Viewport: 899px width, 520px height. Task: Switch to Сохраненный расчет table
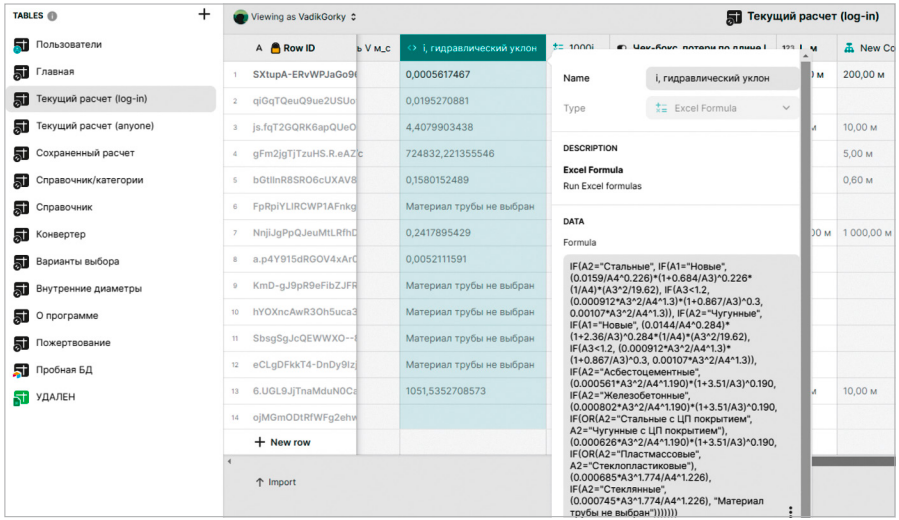tap(85, 153)
